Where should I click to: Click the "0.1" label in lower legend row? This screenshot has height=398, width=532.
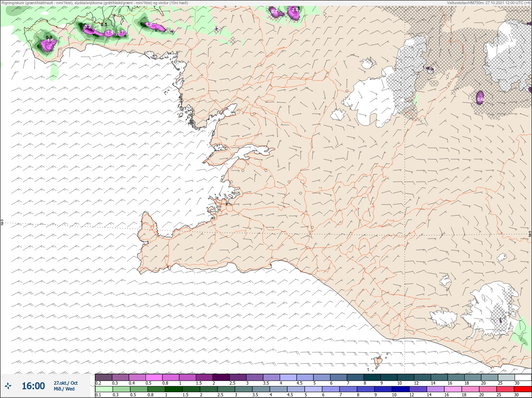pos(98,395)
